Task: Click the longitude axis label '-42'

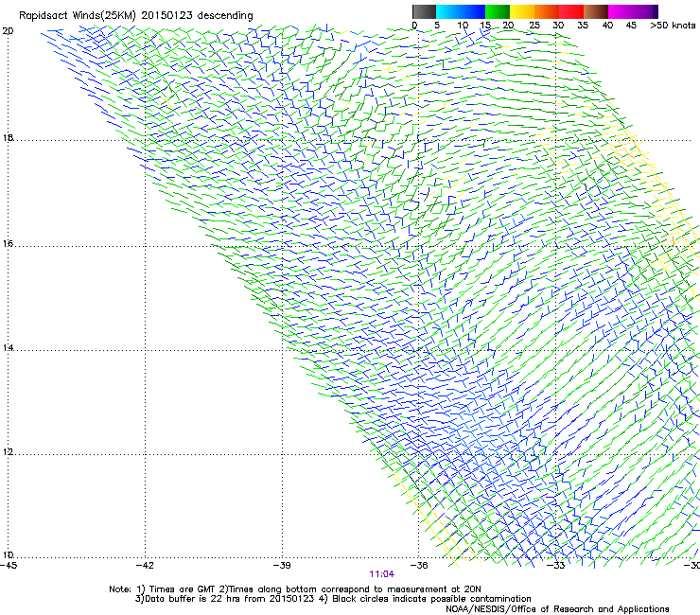Action: click(145, 566)
